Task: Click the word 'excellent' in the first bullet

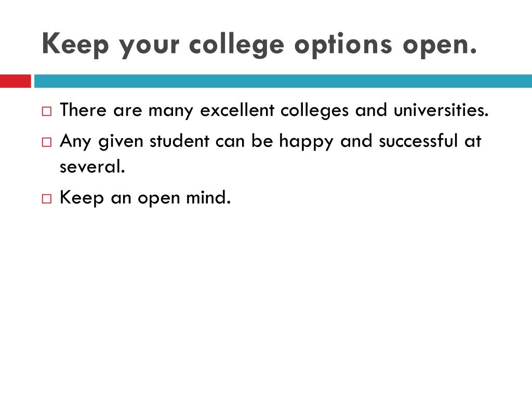Action: (x=237, y=110)
